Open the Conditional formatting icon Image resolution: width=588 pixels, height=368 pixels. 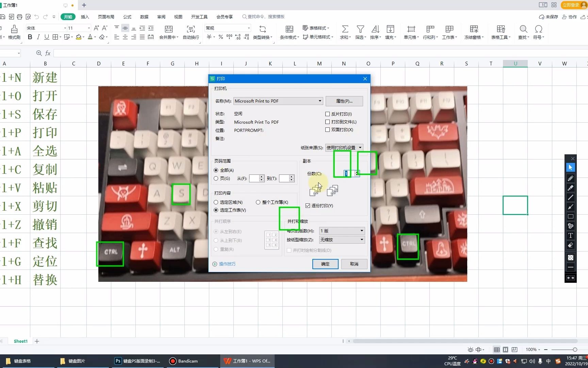(x=289, y=32)
